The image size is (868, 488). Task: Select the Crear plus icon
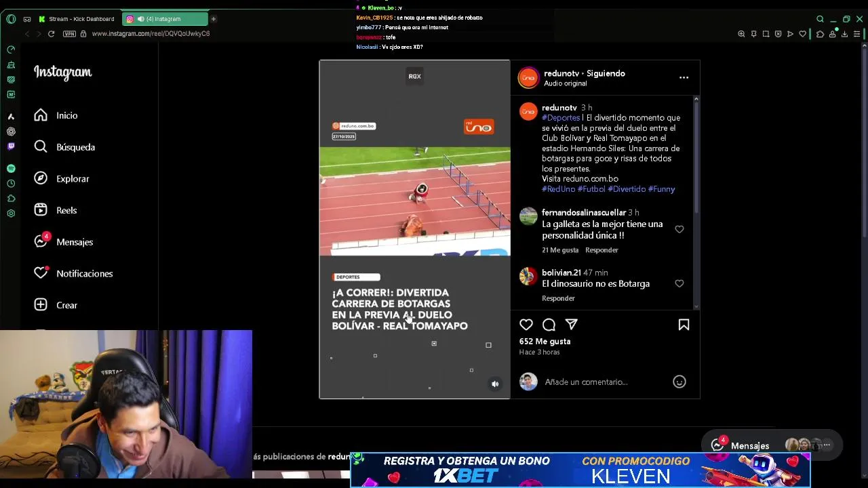pos(41,305)
